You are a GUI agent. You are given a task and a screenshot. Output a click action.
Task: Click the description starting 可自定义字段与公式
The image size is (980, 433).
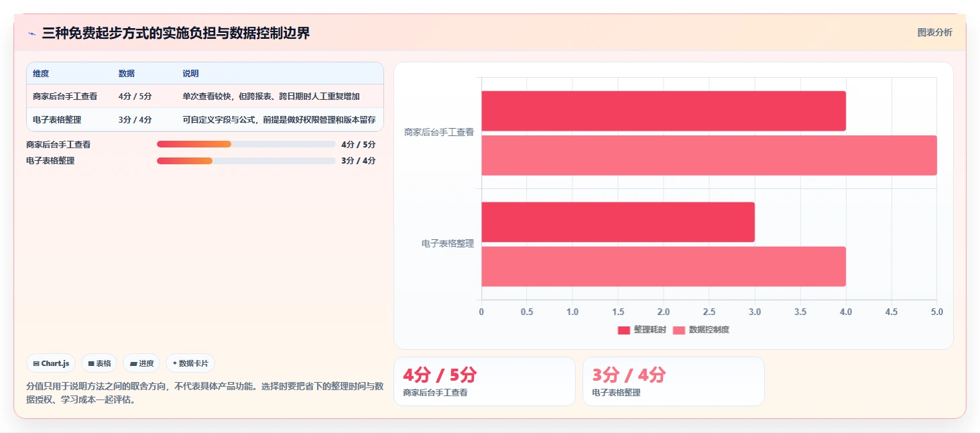279,120
